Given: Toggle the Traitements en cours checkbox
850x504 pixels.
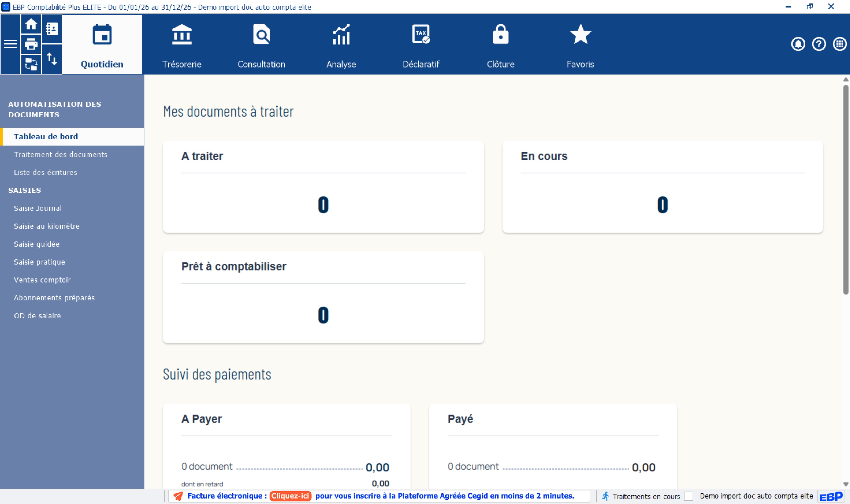Looking at the screenshot, I should (688, 496).
